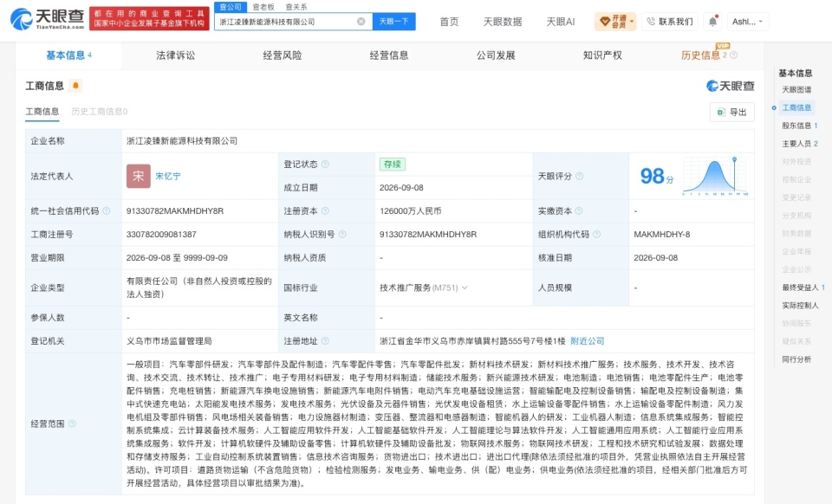Click the 98分 Tianyan score value
This screenshot has width=832, height=504.
[657, 176]
